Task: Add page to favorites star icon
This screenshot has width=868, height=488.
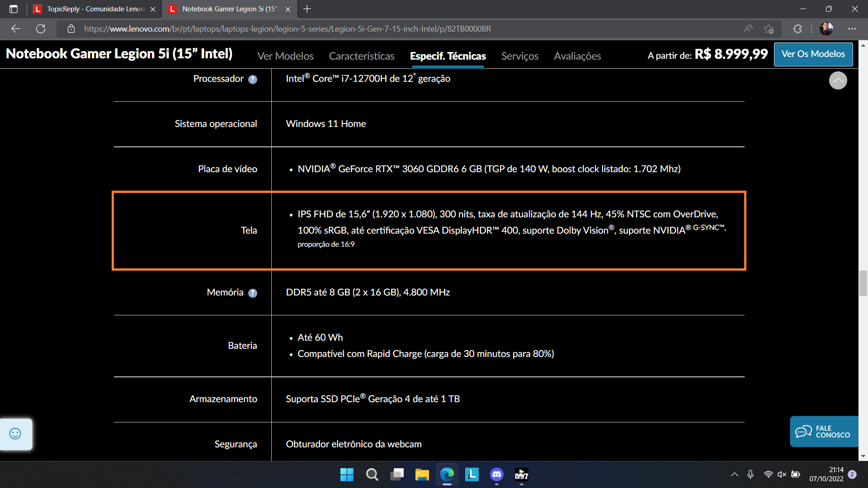Action: [x=769, y=29]
